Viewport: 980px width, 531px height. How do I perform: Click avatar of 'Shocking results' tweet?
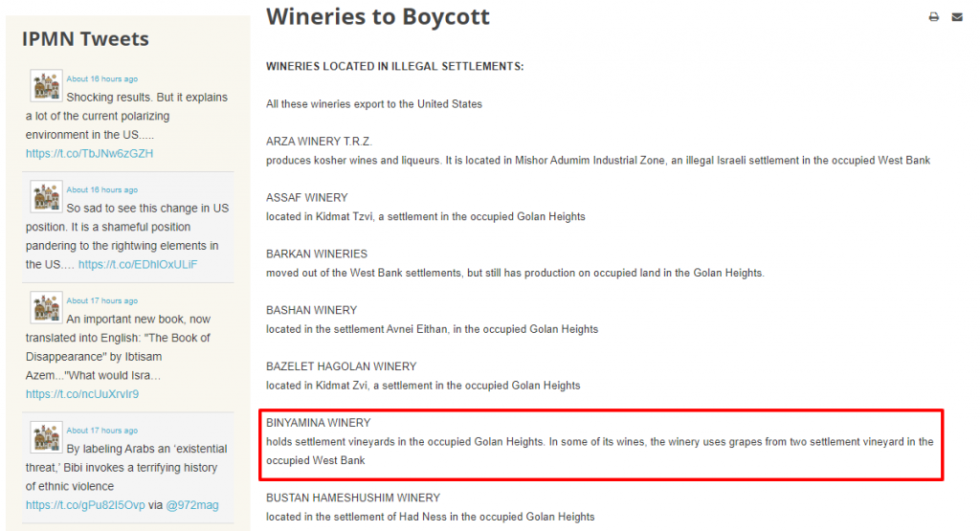click(46, 85)
